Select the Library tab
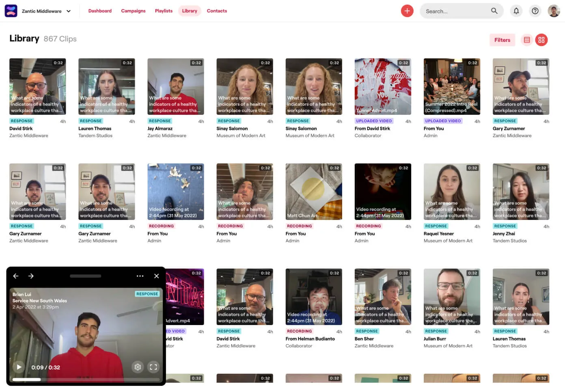Screen dimensions: 565x392 [190, 11]
